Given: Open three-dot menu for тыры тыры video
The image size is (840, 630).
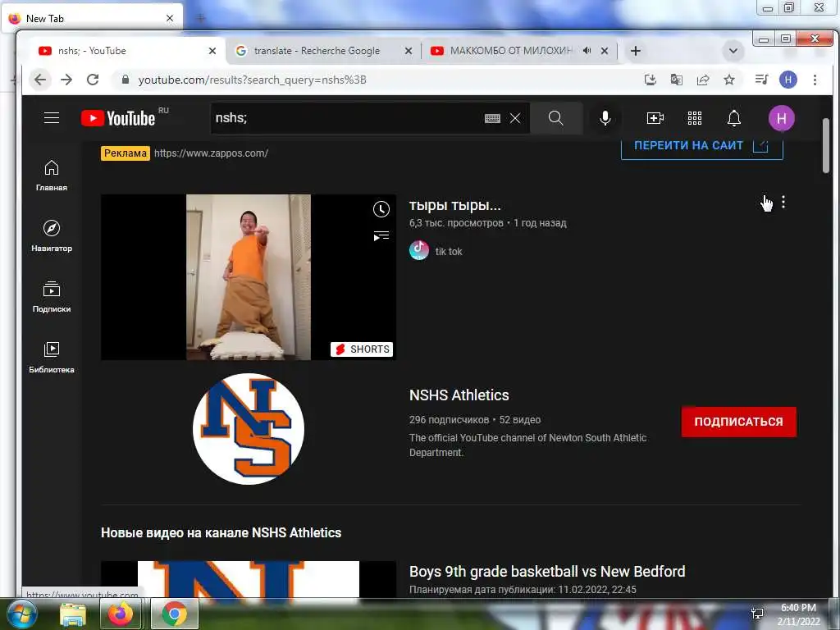Looking at the screenshot, I should pyautogui.click(x=783, y=202).
